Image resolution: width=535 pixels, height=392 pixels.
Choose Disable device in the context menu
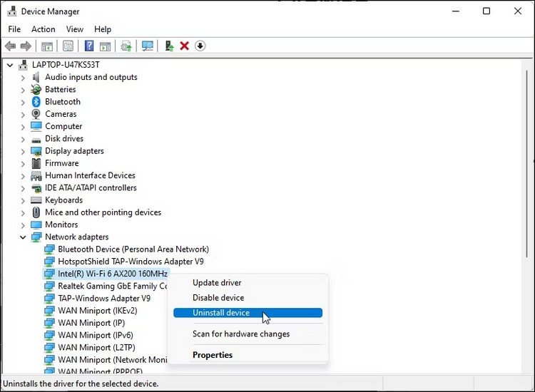[x=218, y=298]
